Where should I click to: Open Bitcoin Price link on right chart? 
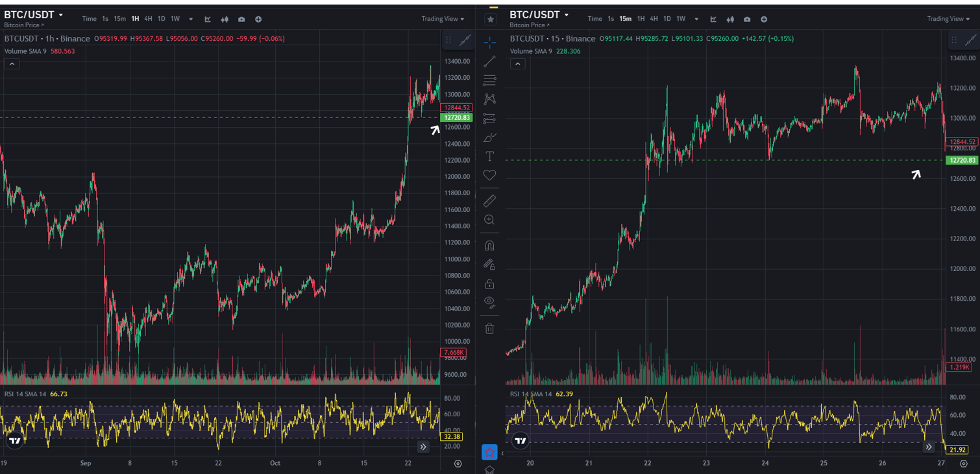(530, 25)
